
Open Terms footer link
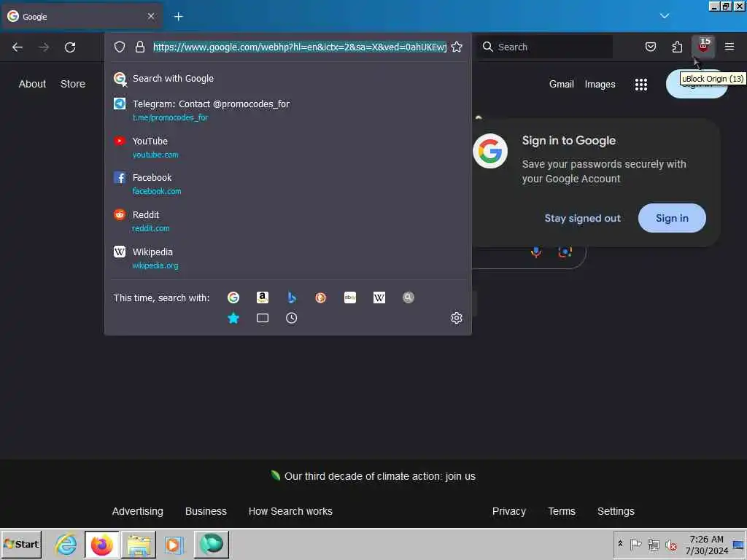(x=562, y=511)
